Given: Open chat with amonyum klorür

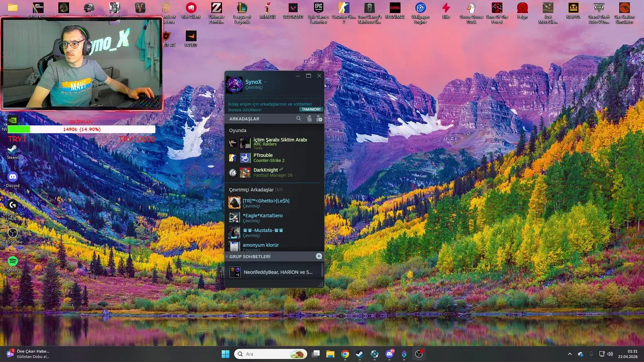Looking at the screenshot, I should [x=274, y=246].
